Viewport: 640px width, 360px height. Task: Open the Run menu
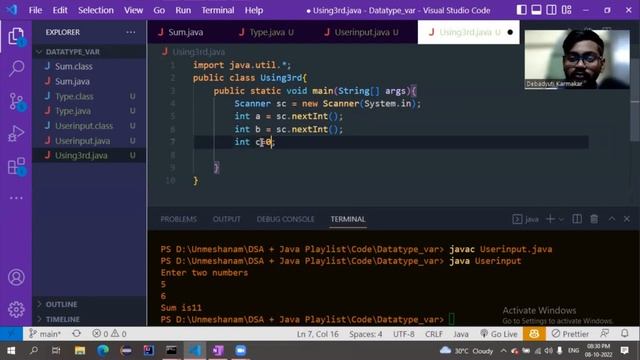[183, 10]
